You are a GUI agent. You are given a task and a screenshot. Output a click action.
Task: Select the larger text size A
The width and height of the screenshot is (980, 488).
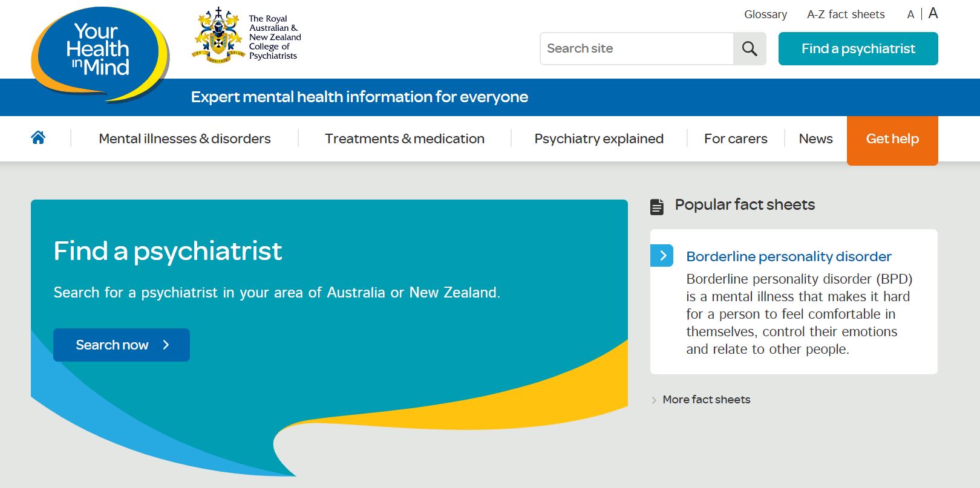pos(933,13)
